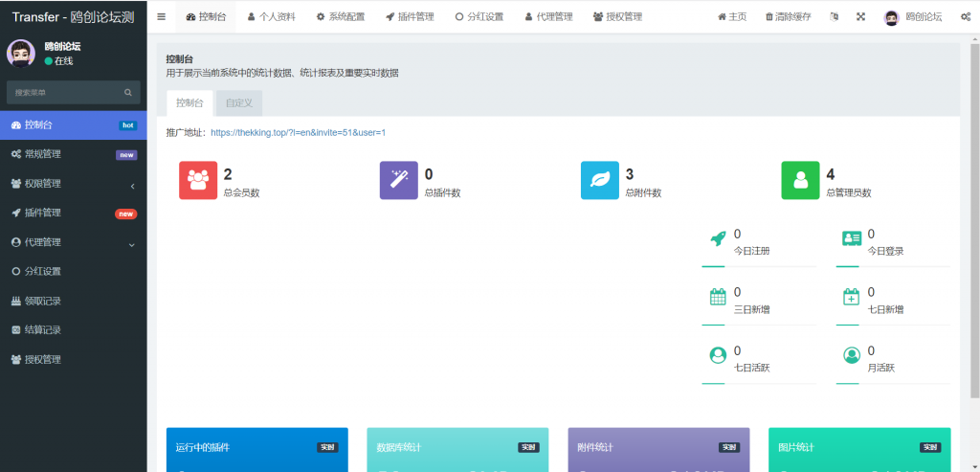Open the 插件管理 top tab
980x472 pixels.
pos(410,17)
